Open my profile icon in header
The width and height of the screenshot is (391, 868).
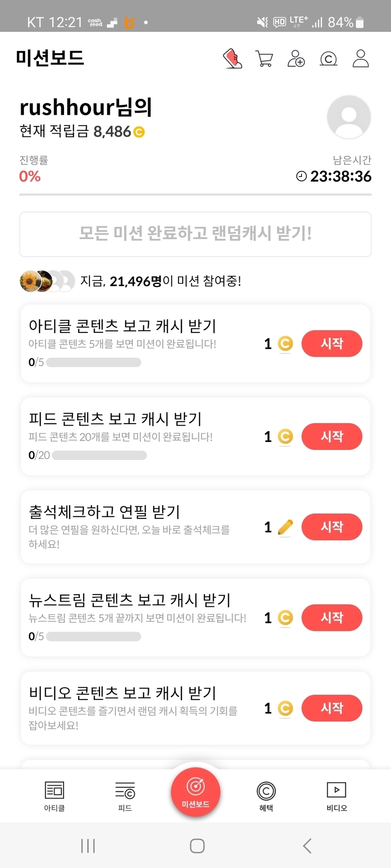360,59
